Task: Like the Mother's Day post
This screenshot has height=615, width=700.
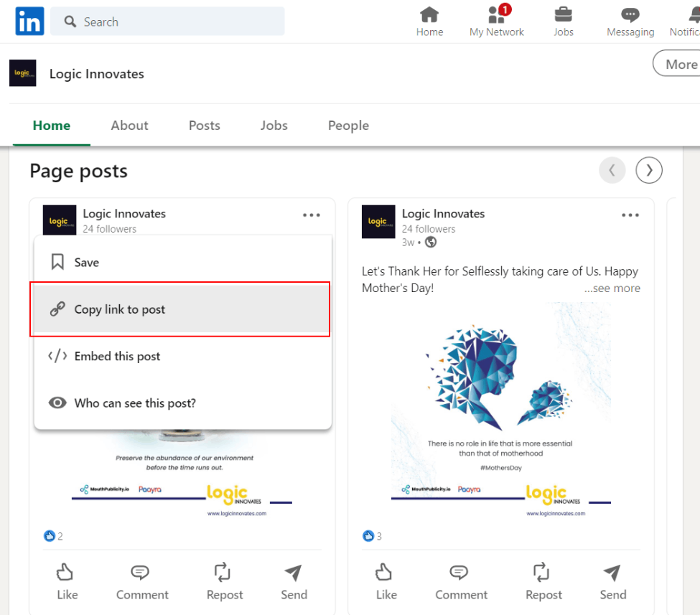Action: (386, 582)
